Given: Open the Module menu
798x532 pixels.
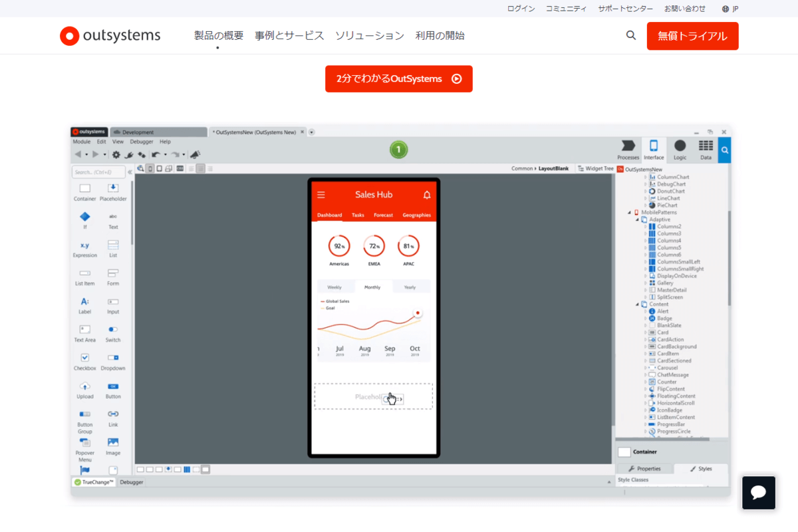Looking at the screenshot, I should (x=82, y=142).
